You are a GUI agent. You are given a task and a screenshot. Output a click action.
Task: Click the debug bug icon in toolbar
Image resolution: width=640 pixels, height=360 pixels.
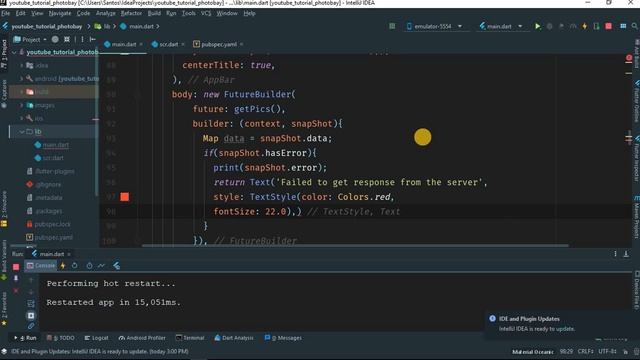[549, 26]
